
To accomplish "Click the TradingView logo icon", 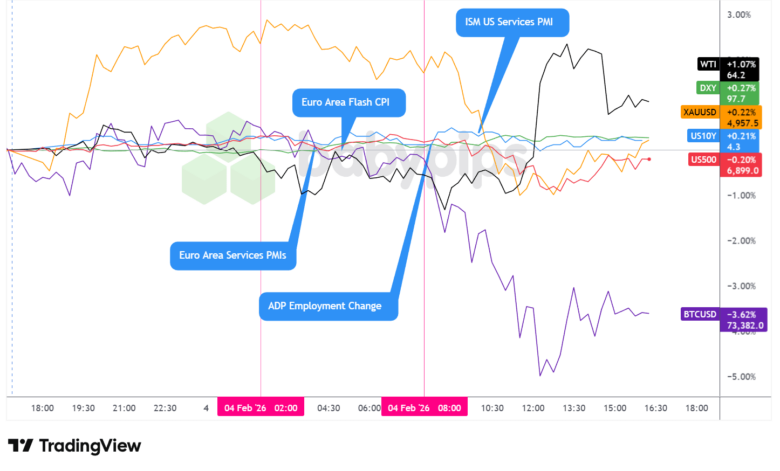I will coord(19,446).
